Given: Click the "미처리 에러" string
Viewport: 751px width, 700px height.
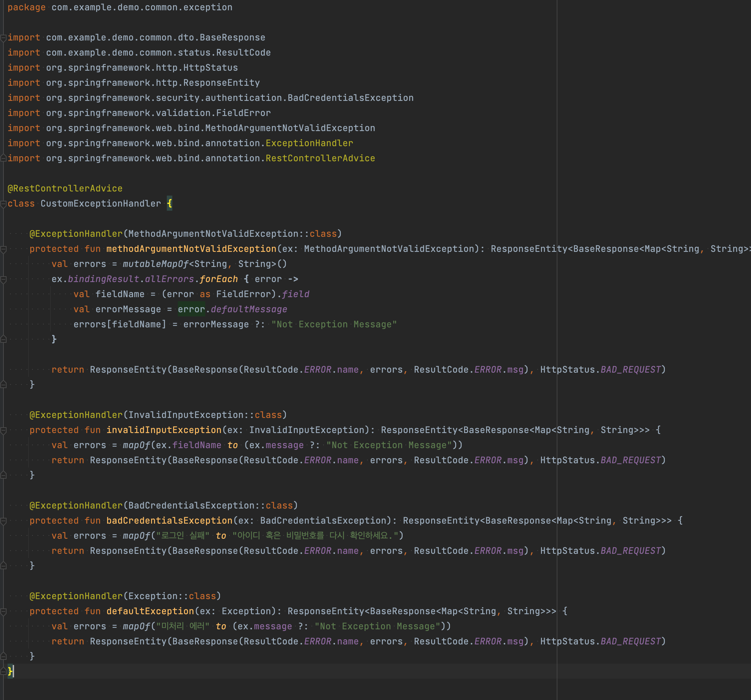Looking at the screenshot, I should [x=183, y=626].
